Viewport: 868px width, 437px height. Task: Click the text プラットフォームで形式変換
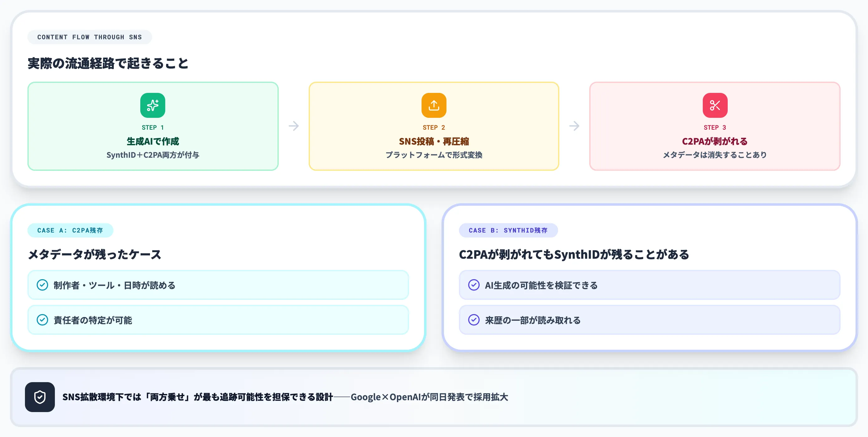pos(434,155)
